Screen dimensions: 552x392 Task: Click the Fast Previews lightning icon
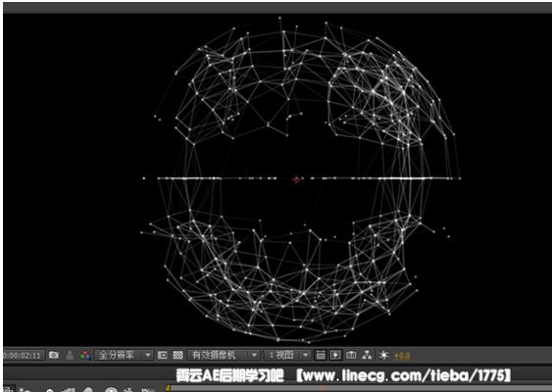[335, 355]
